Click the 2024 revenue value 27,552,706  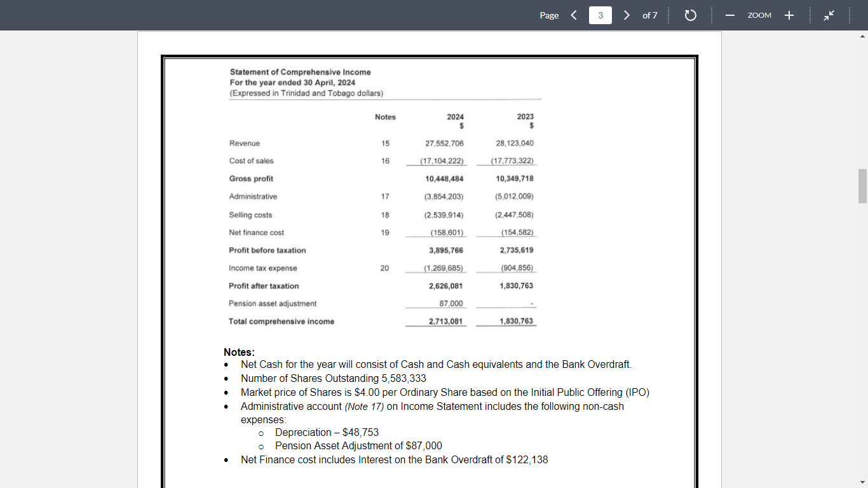pos(444,144)
